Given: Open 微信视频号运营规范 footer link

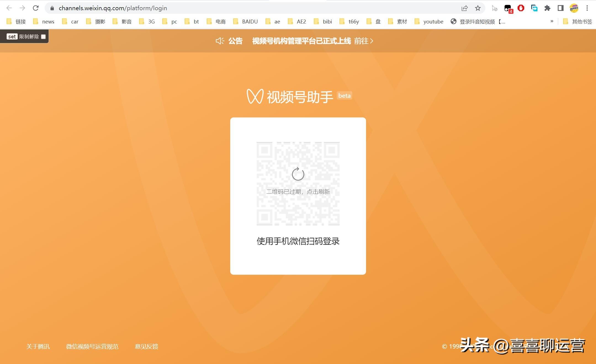Looking at the screenshot, I should [92, 346].
